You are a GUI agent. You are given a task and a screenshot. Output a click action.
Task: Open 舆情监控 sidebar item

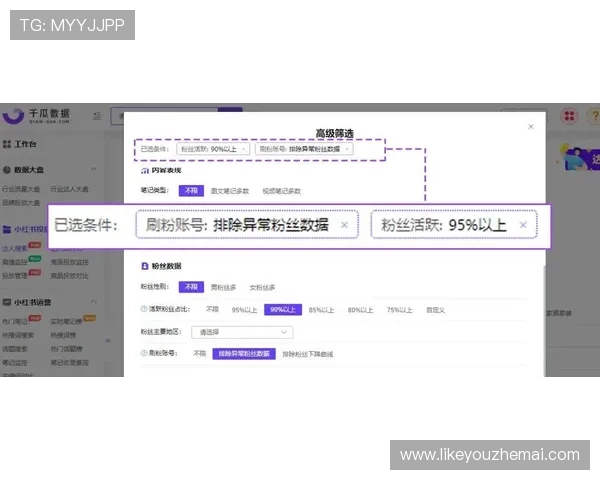point(15,262)
